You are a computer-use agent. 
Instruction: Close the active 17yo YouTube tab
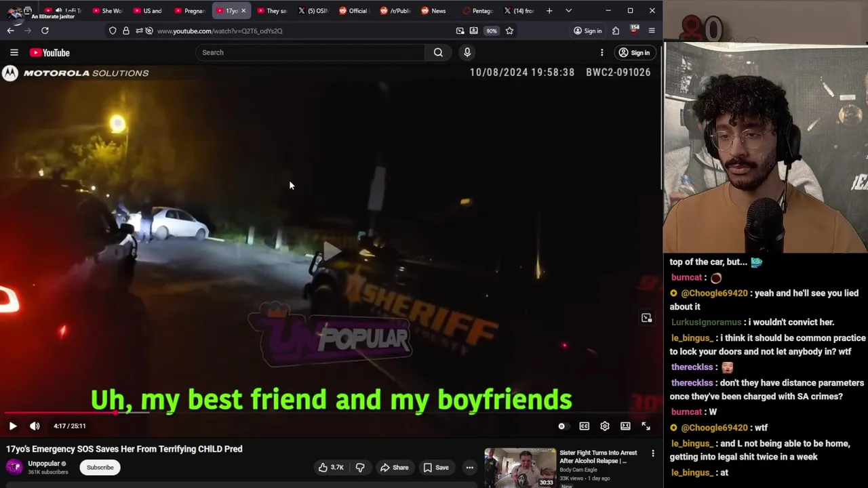click(243, 11)
